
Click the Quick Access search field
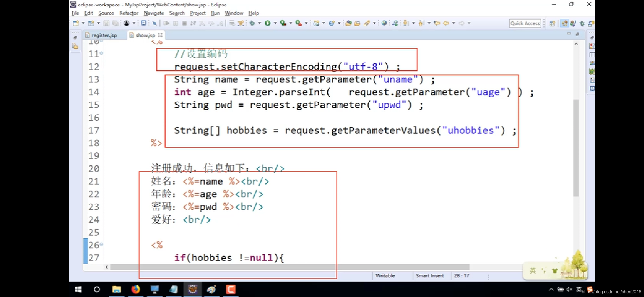(x=525, y=23)
